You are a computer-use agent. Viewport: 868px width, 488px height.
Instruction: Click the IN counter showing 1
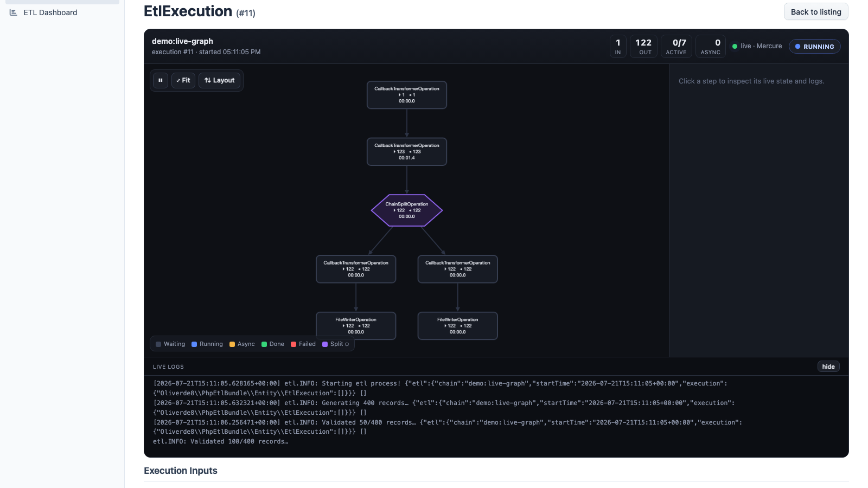(x=618, y=47)
